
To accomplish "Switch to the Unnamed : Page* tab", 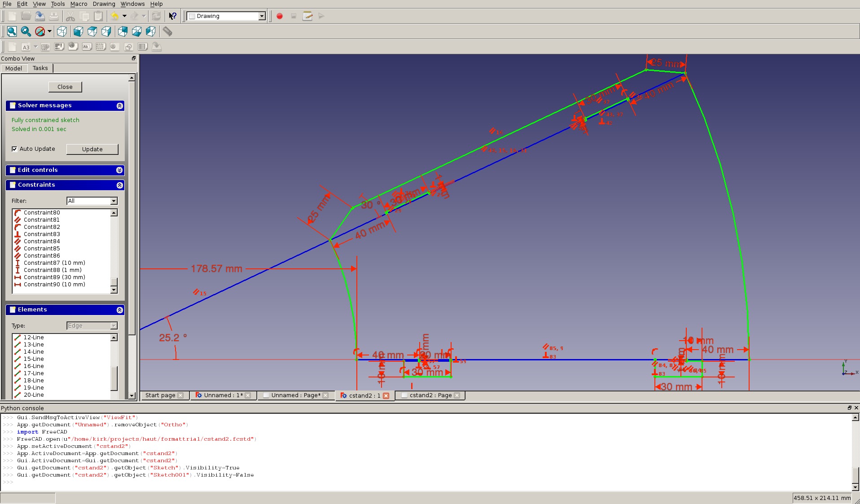I will (296, 395).
